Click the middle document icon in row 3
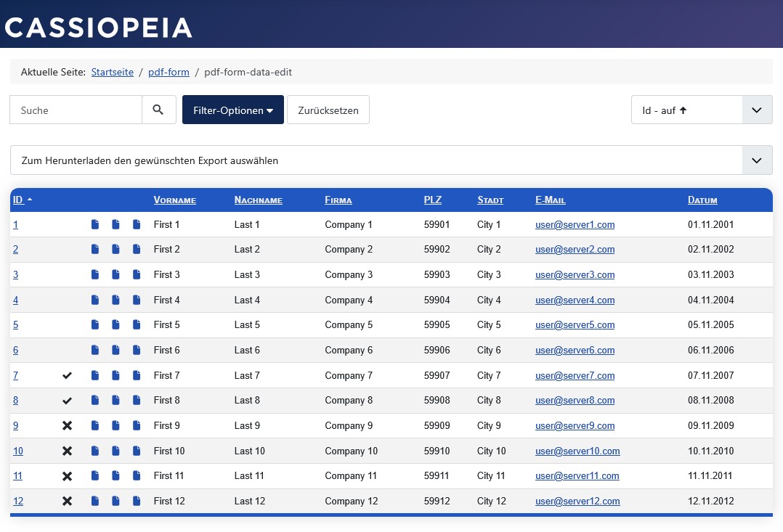This screenshot has height=532, width=783. pos(115,275)
